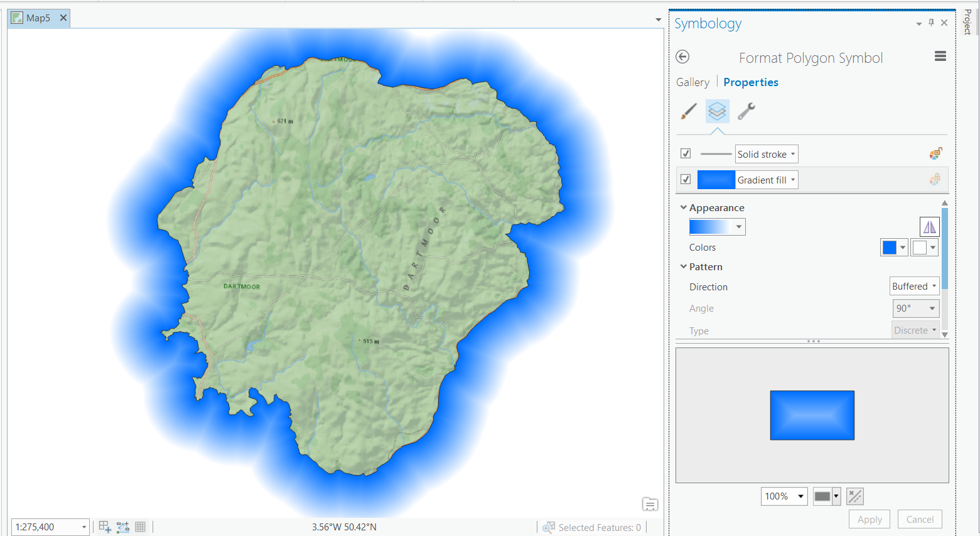The image size is (980, 536).
Task: Open the Solid stroke layer type dropdown
Action: coord(767,154)
